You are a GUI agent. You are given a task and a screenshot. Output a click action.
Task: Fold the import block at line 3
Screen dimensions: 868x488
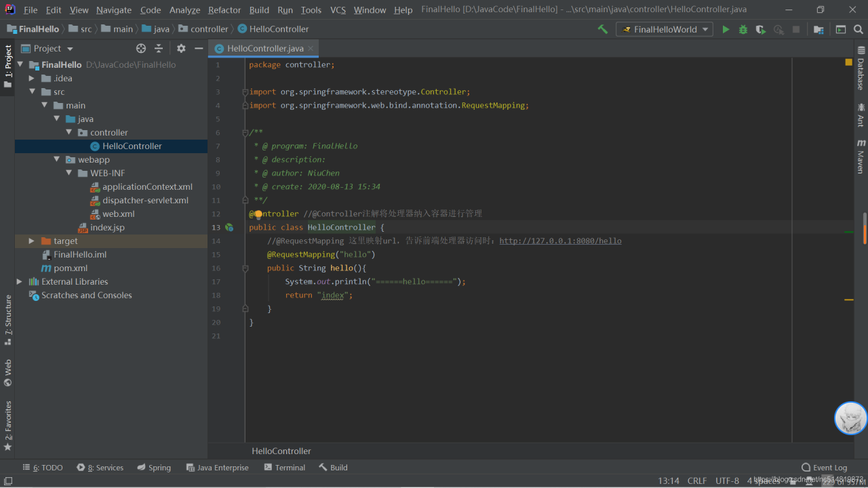pyautogui.click(x=245, y=91)
